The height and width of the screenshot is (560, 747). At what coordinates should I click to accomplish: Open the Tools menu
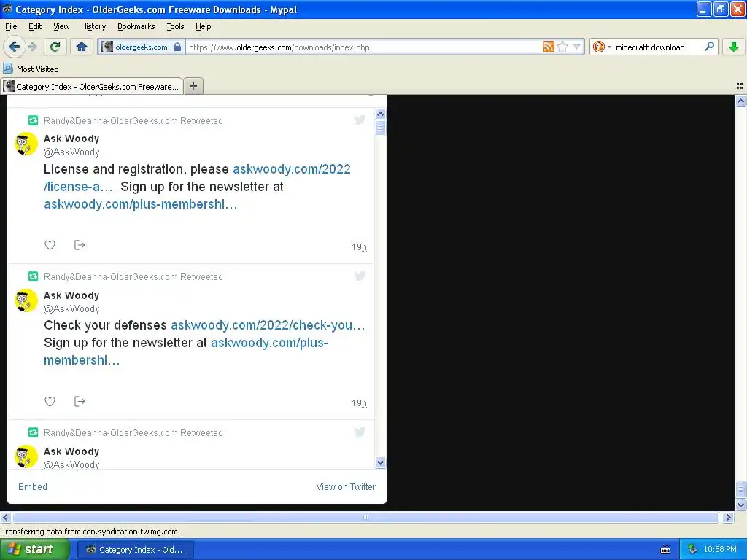[175, 26]
